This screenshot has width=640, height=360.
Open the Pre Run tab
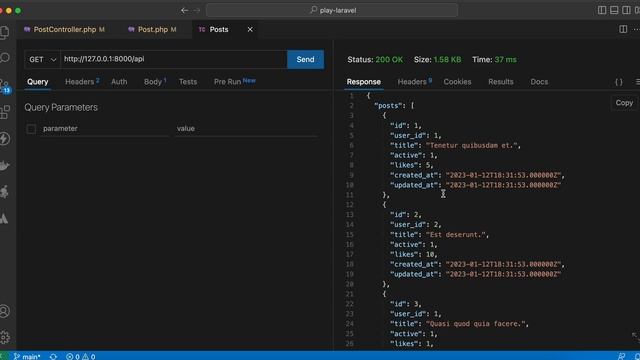pyautogui.click(x=235, y=82)
